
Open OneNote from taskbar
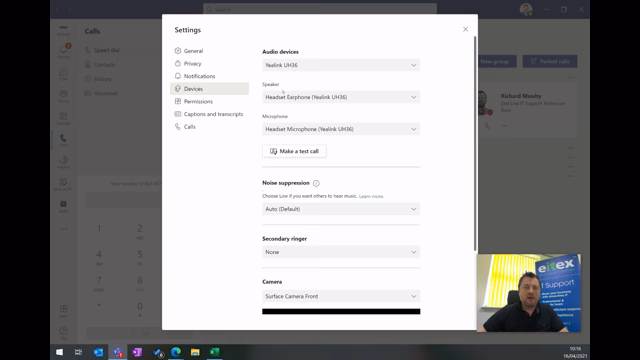[137, 352]
